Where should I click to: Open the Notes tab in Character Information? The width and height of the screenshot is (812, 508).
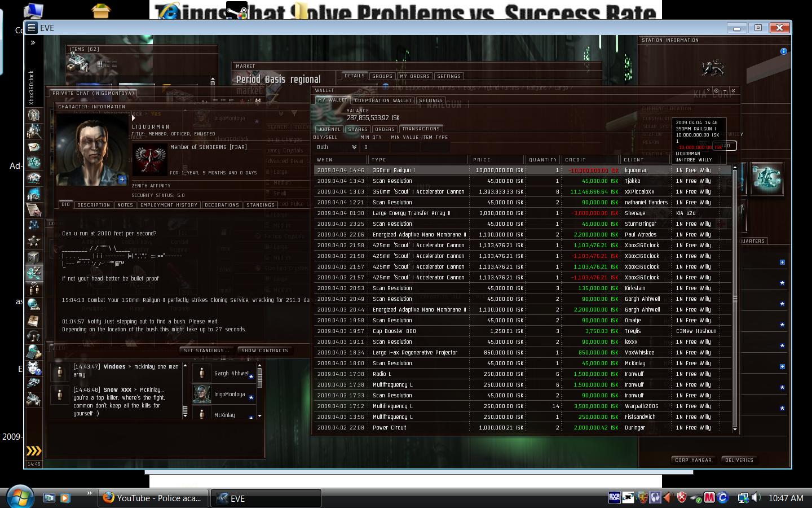[x=125, y=205]
